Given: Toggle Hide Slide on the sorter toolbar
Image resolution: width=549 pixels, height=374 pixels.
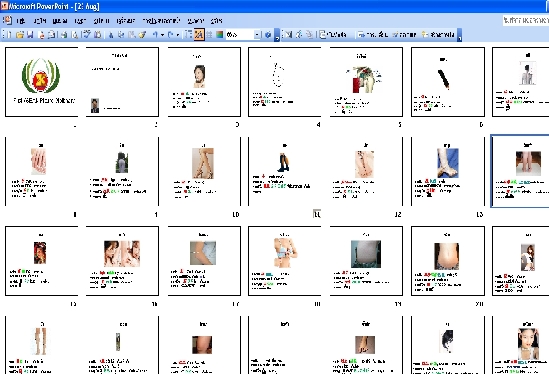Looking at the screenshot, I should click(x=288, y=34).
